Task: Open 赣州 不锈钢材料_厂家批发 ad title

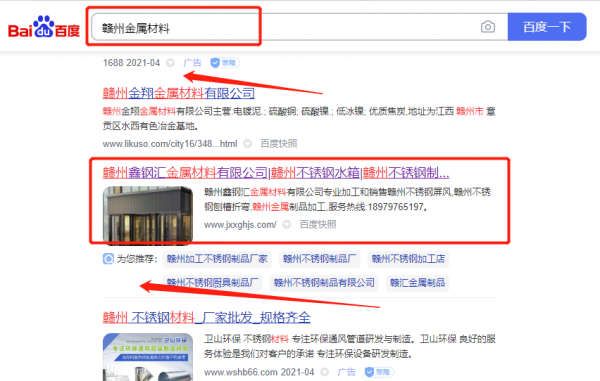Action: (207, 318)
